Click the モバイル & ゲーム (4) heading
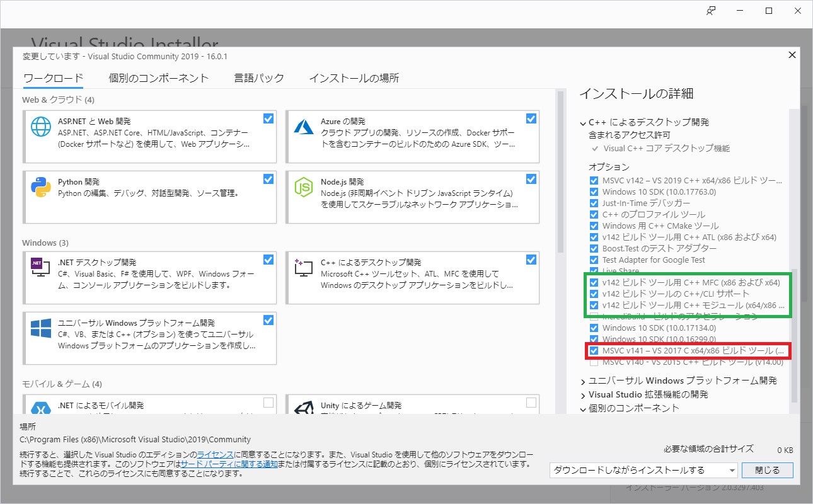The image size is (813, 504). pyautogui.click(x=62, y=384)
